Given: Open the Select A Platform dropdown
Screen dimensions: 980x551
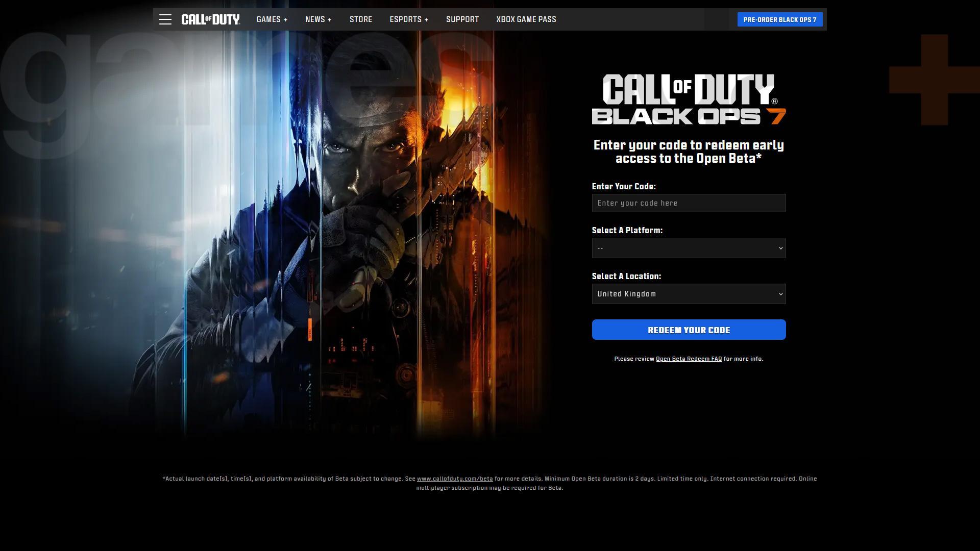Looking at the screenshot, I should pos(684,248).
